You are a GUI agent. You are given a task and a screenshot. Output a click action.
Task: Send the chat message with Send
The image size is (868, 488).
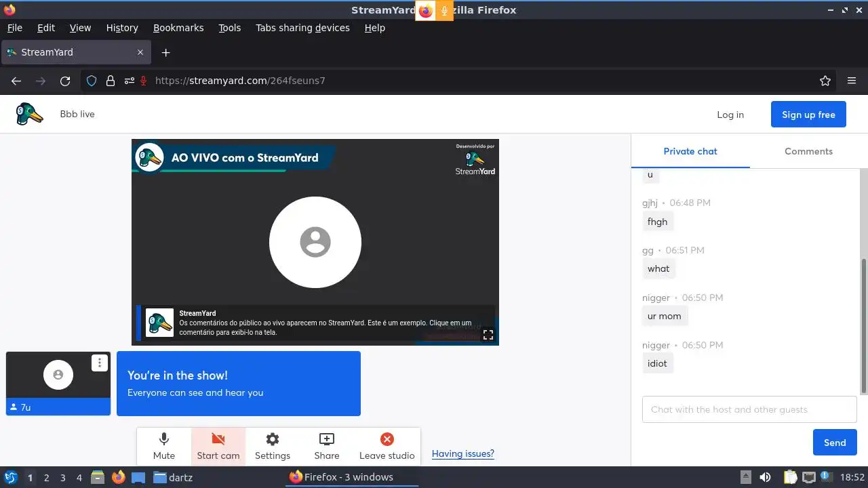pyautogui.click(x=835, y=443)
